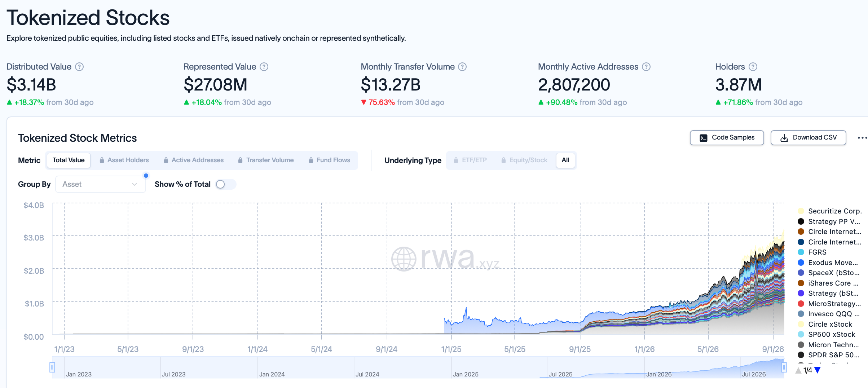Viewport: 868px width, 388px height.
Task: Click left handle of chart range slider
Action: pos(52,367)
